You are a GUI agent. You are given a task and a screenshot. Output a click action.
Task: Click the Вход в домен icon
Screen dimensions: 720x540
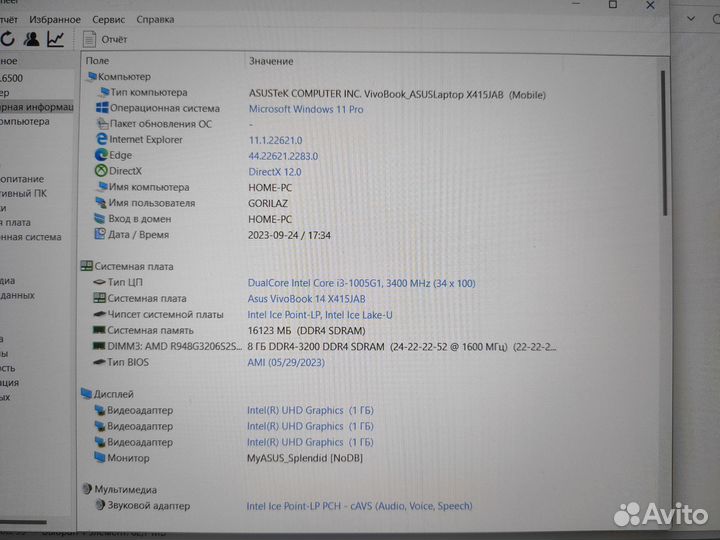tap(100, 219)
